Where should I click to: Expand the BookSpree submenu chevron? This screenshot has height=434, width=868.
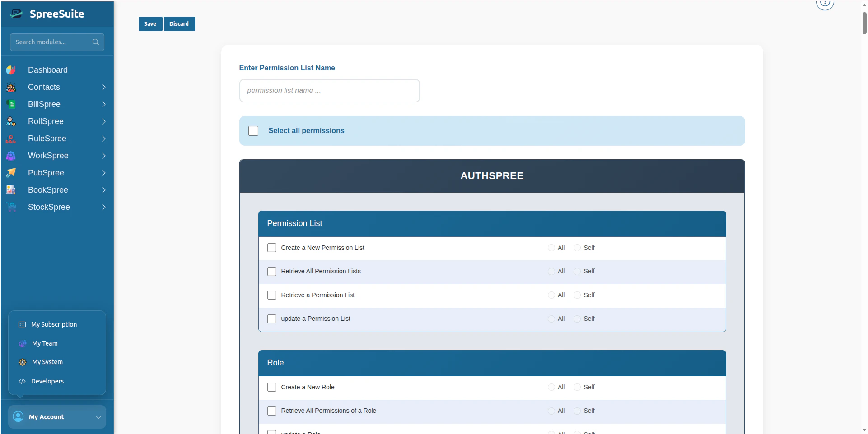pos(104,190)
